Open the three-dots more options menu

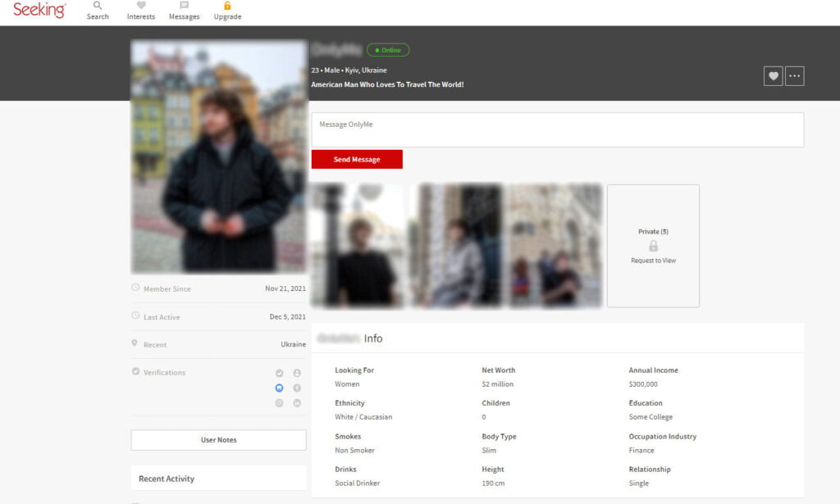point(794,76)
